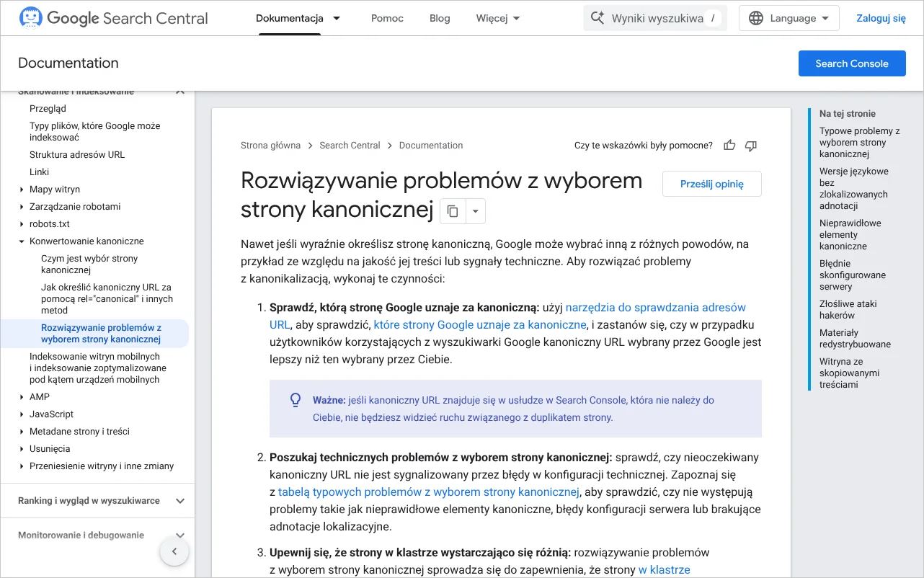Expand the JavaScript tree item

22,414
